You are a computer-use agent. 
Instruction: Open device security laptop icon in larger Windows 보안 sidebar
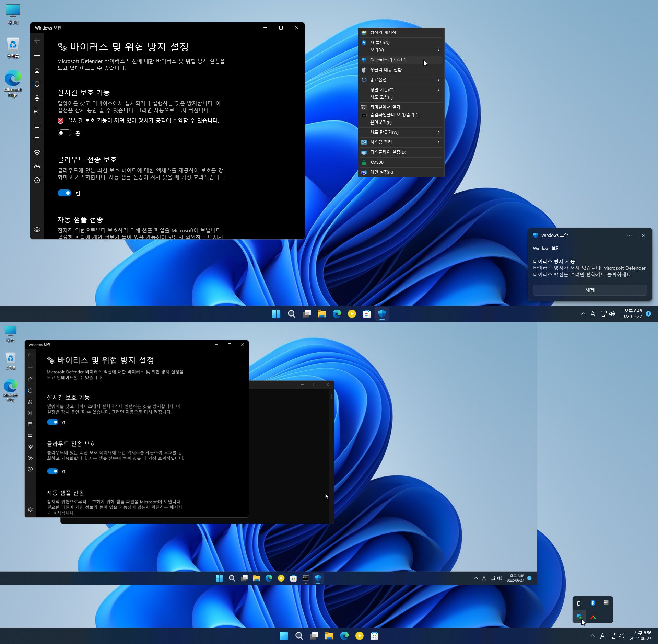pyautogui.click(x=37, y=139)
